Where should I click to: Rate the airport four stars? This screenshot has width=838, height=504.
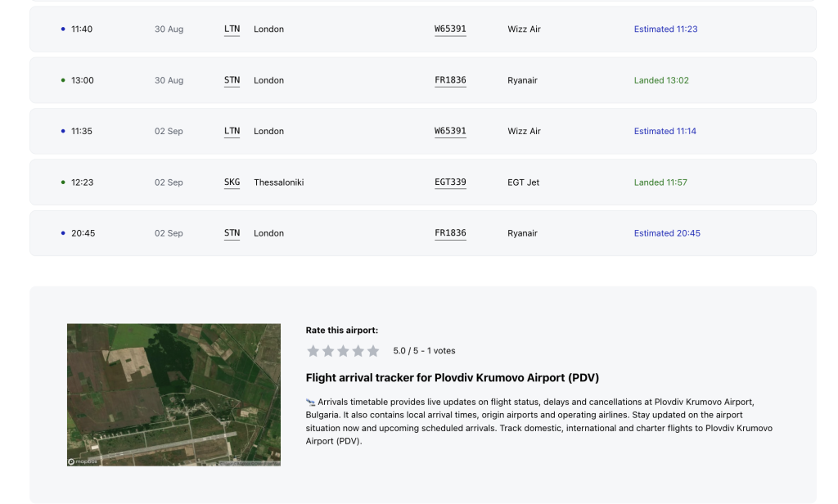[x=358, y=351]
